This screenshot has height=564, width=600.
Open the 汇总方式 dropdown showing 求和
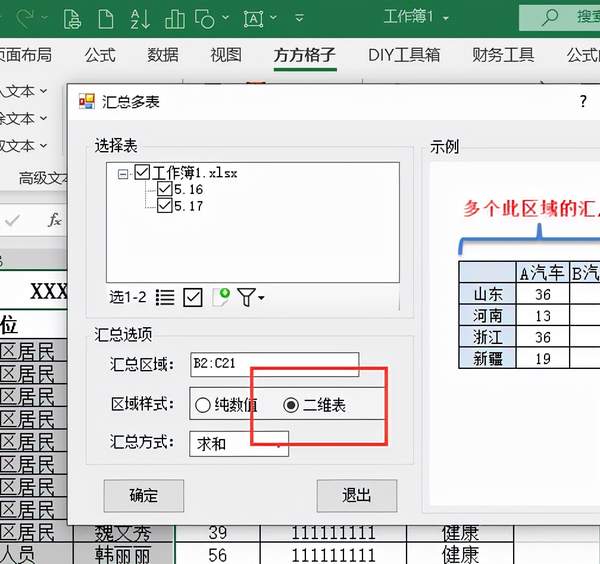238,442
